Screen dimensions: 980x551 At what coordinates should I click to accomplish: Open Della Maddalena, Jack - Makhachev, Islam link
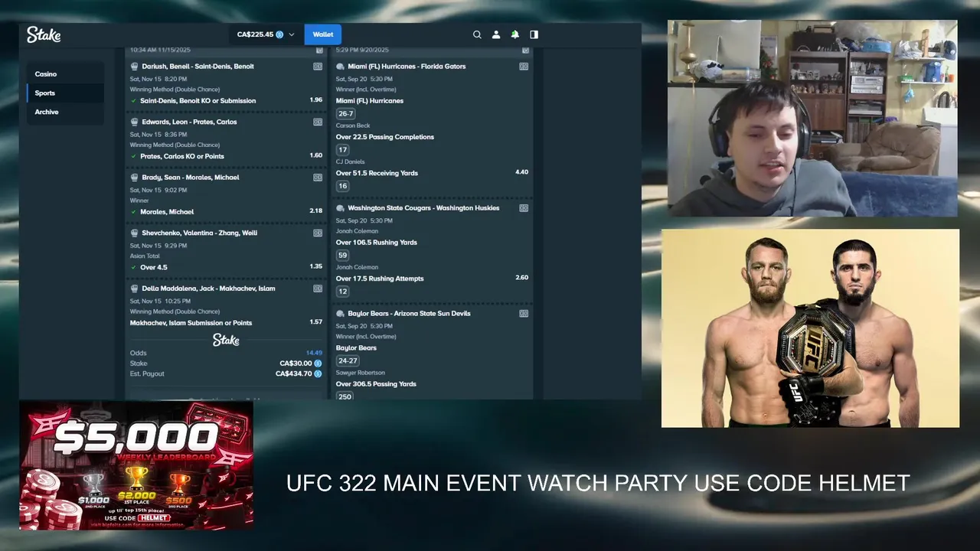click(208, 289)
